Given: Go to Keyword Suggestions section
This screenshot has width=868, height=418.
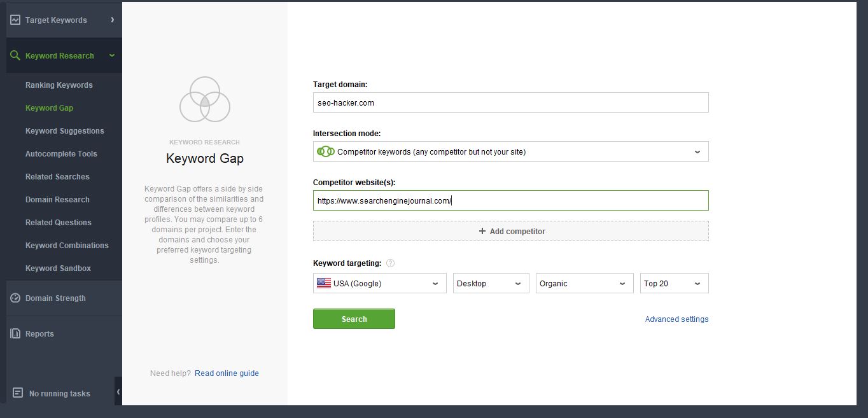Looking at the screenshot, I should point(64,131).
